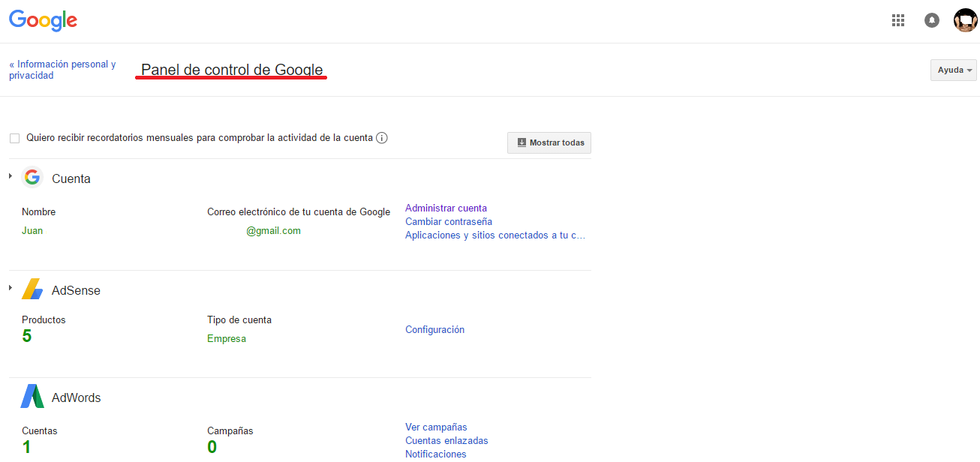The image size is (980, 462).
Task: Click the Tipo de cuenta label
Action: click(x=239, y=320)
